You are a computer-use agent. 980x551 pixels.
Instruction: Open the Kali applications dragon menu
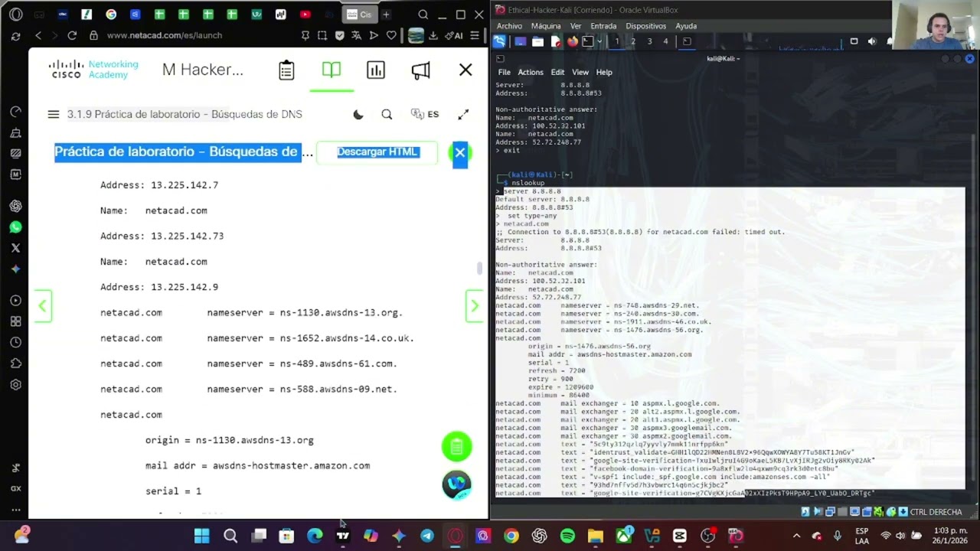(x=499, y=41)
